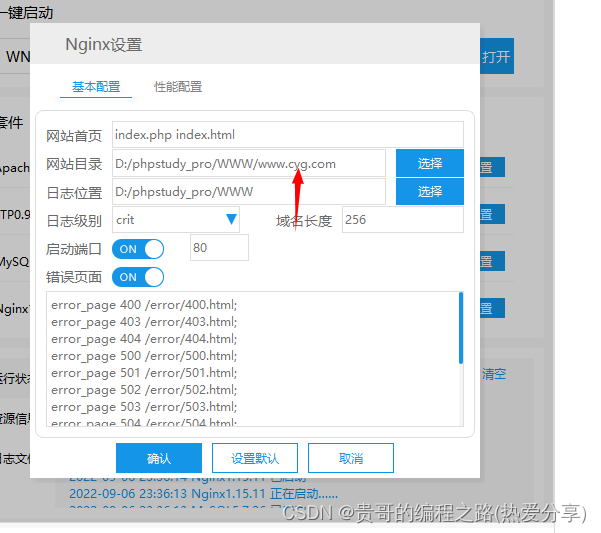This screenshot has width=601, height=533.
Task: Click the error_page 502 line
Action: point(144,390)
